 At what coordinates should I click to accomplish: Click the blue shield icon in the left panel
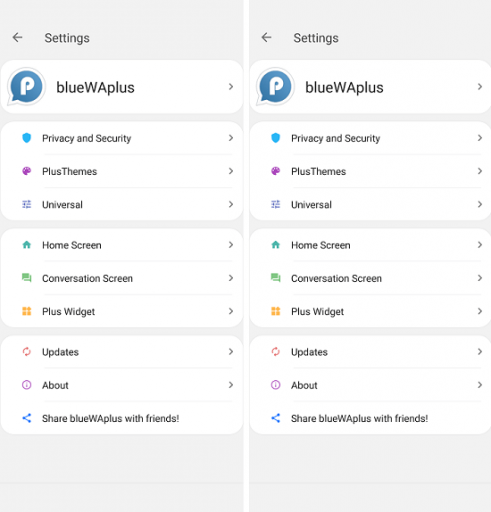[x=27, y=138]
